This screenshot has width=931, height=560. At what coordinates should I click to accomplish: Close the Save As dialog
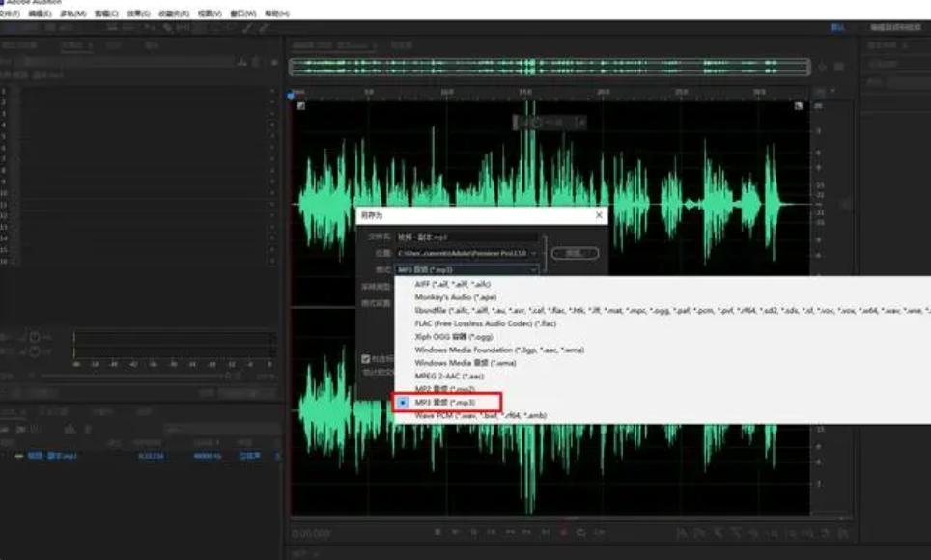[x=599, y=215]
